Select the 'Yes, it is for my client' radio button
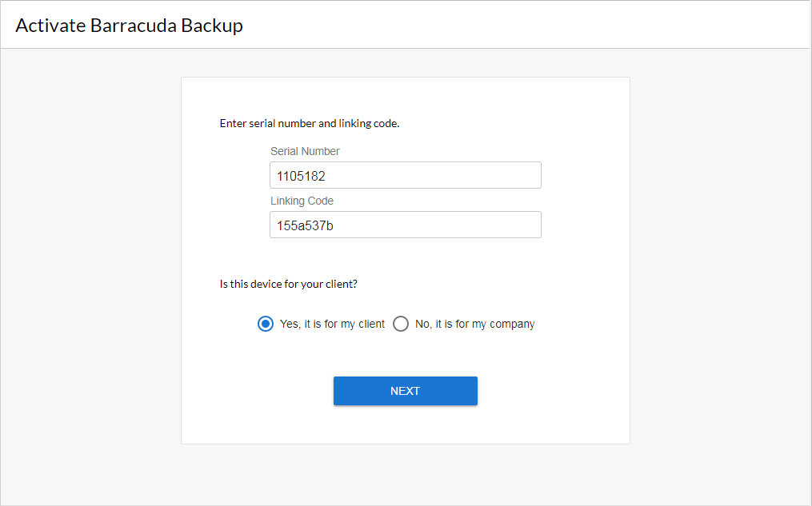 (x=266, y=324)
